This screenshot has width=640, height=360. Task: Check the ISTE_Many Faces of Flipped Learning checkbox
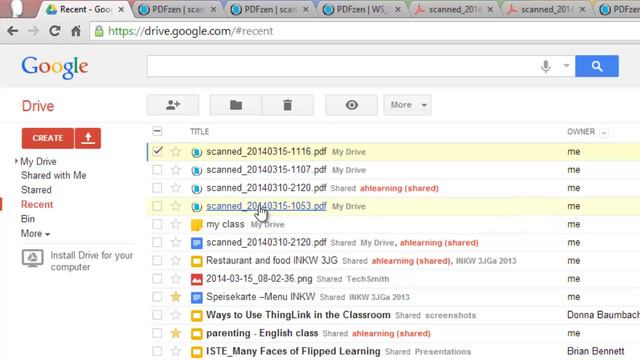pyautogui.click(x=157, y=351)
